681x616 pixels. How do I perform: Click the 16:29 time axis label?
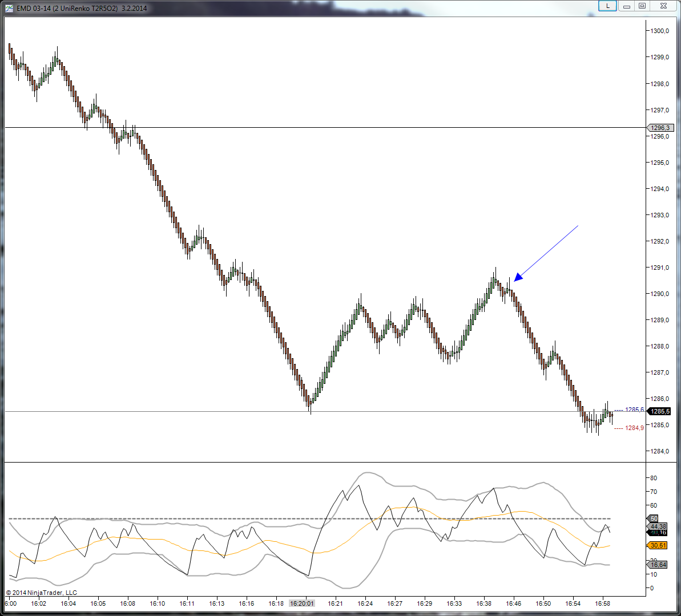pos(424,603)
